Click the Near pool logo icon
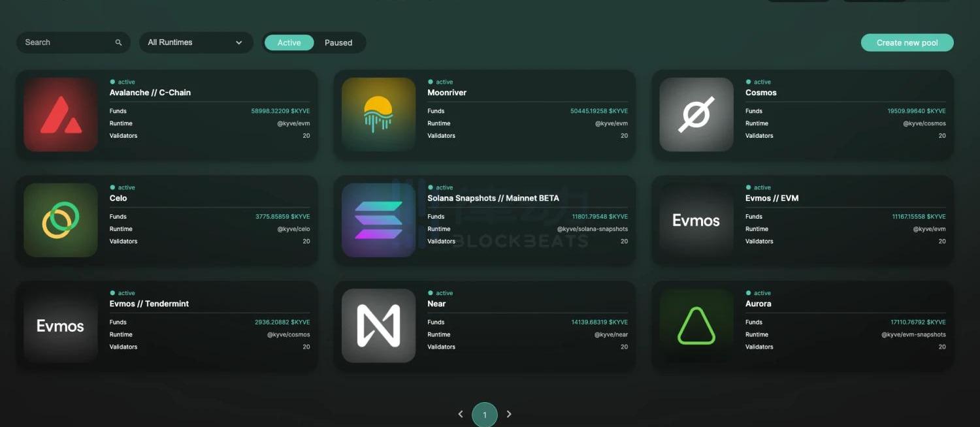Viewport: 980px width, 427px height. coord(378,326)
